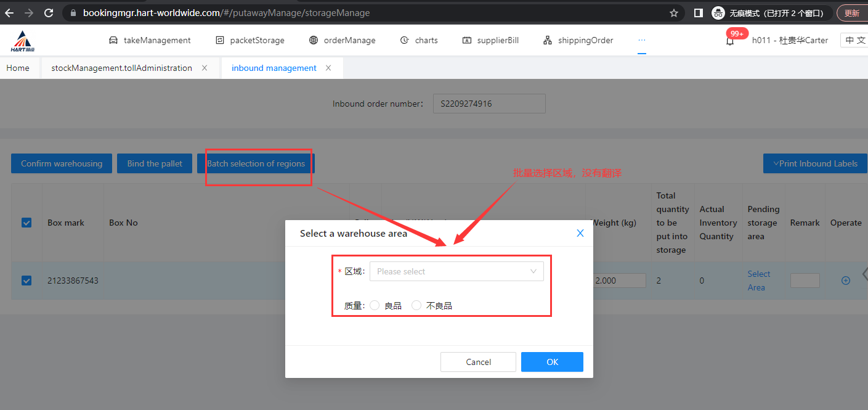
Task: Select the 良品 radio option
Action: pyautogui.click(x=375, y=305)
